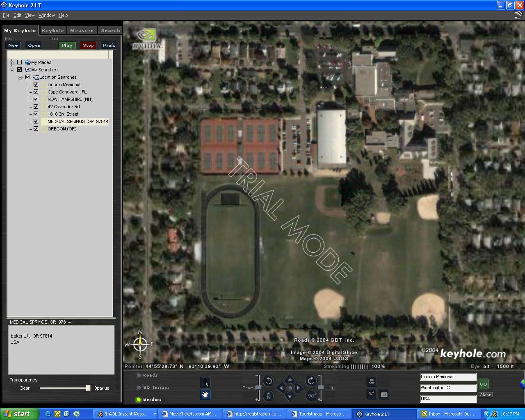The height and width of the screenshot is (420, 525).
Task: Switch to the Measure tab
Action: tap(82, 30)
